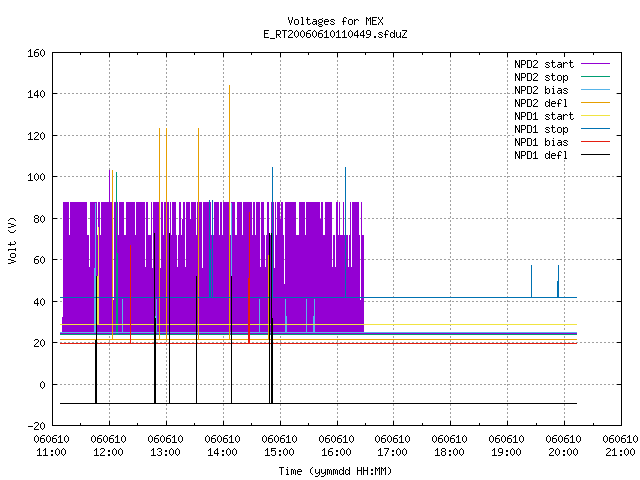640x480 pixels.
Task: Click the 'Voltages for MEX' chart title
Action: [x=335, y=21]
